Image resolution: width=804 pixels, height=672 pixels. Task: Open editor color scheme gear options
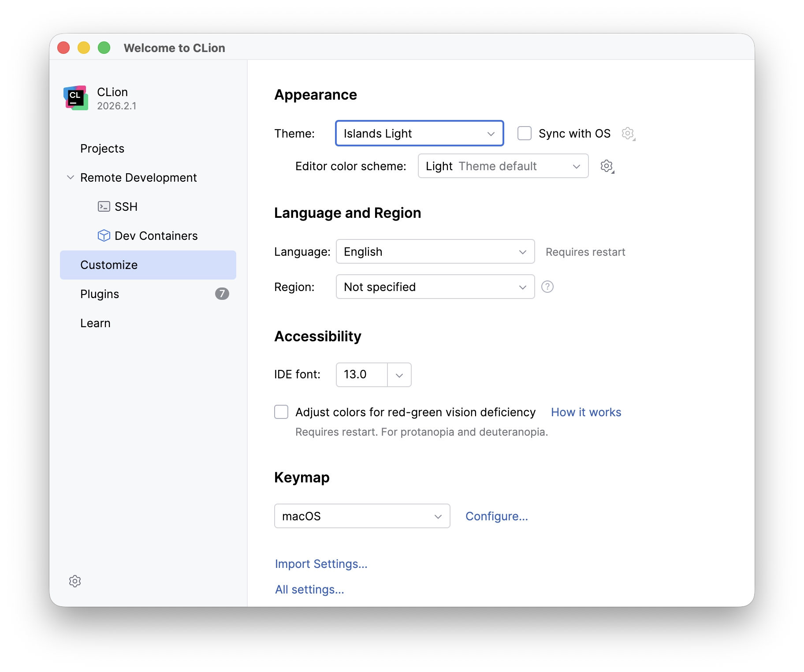(607, 166)
